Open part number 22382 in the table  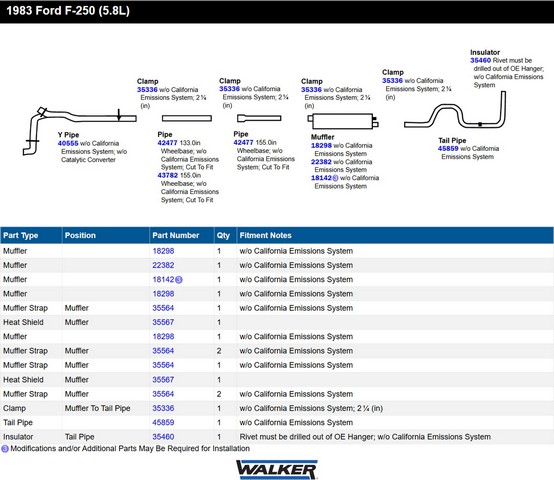coord(163,265)
